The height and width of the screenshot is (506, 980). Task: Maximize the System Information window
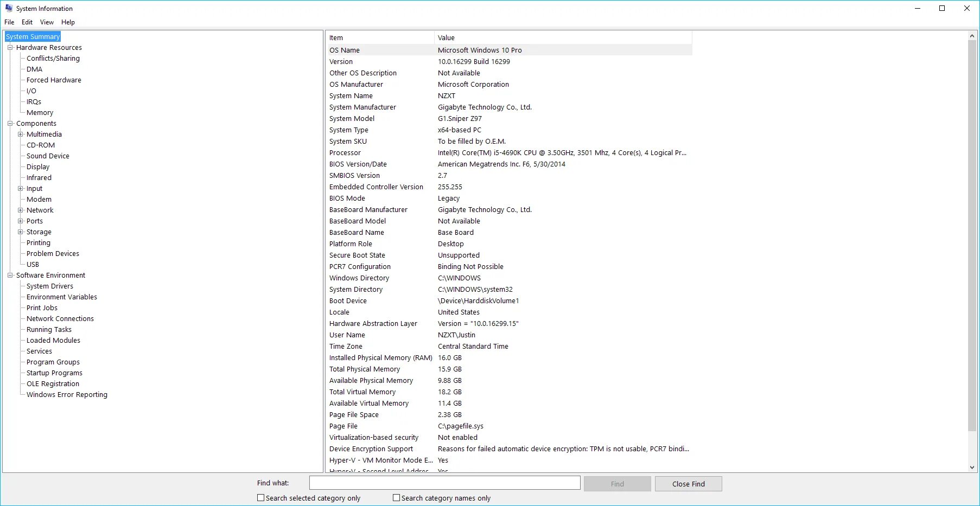942,8
